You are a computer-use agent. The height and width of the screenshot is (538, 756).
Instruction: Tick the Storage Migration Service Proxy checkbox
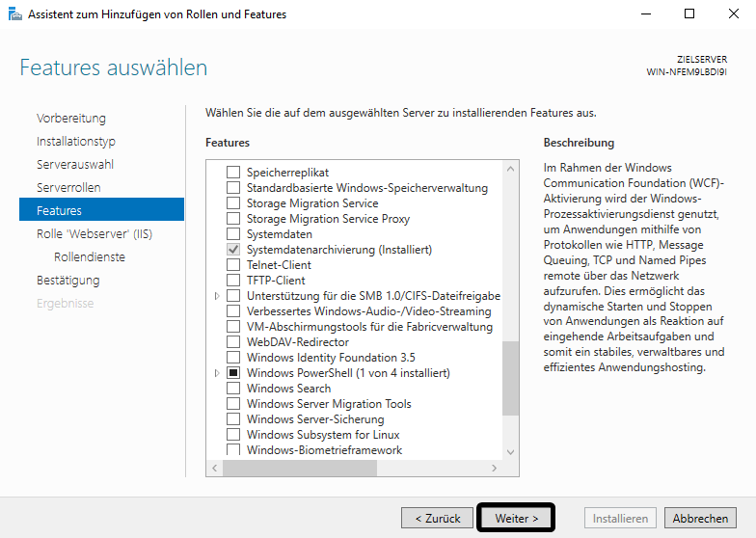pos(233,218)
